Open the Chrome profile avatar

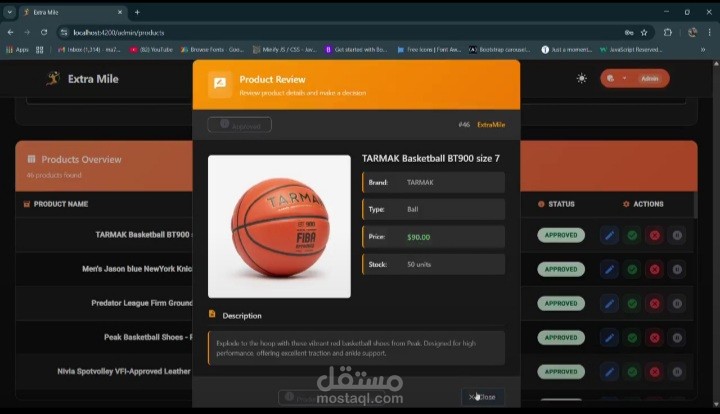[x=692, y=33]
